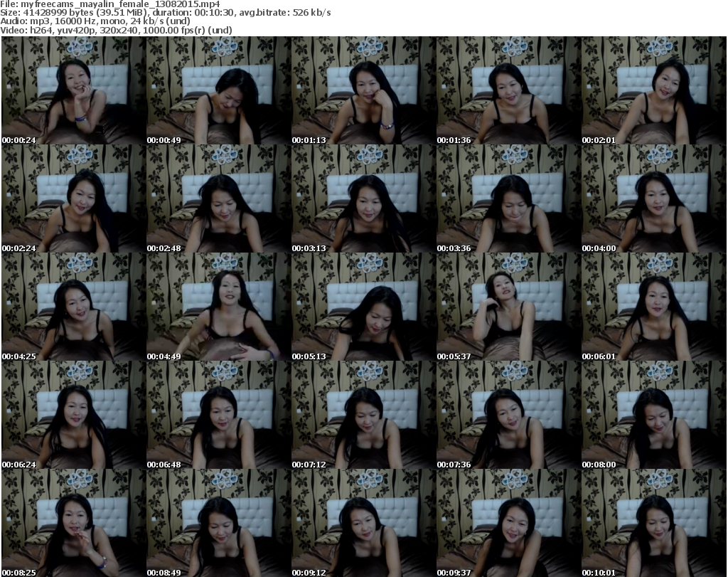This screenshot has width=728, height=577.
Task: Open the frame at 00:04:00
Action: pyautogui.click(x=654, y=198)
